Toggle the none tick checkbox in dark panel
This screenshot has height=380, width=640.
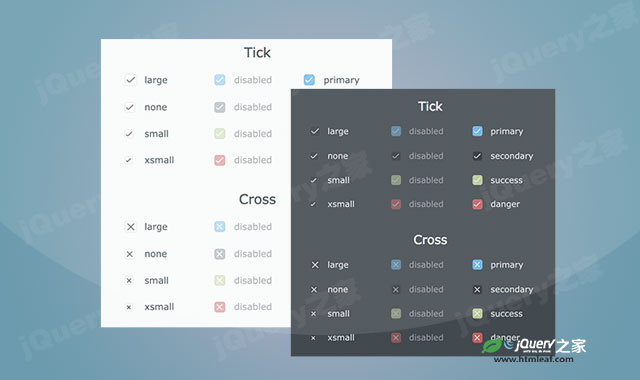[x=314, y=156]
